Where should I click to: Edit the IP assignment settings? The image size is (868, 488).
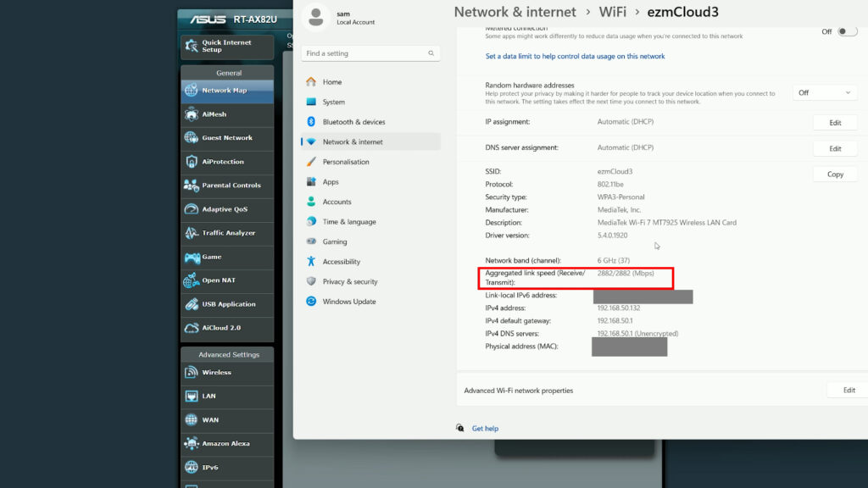click(835, 122)
